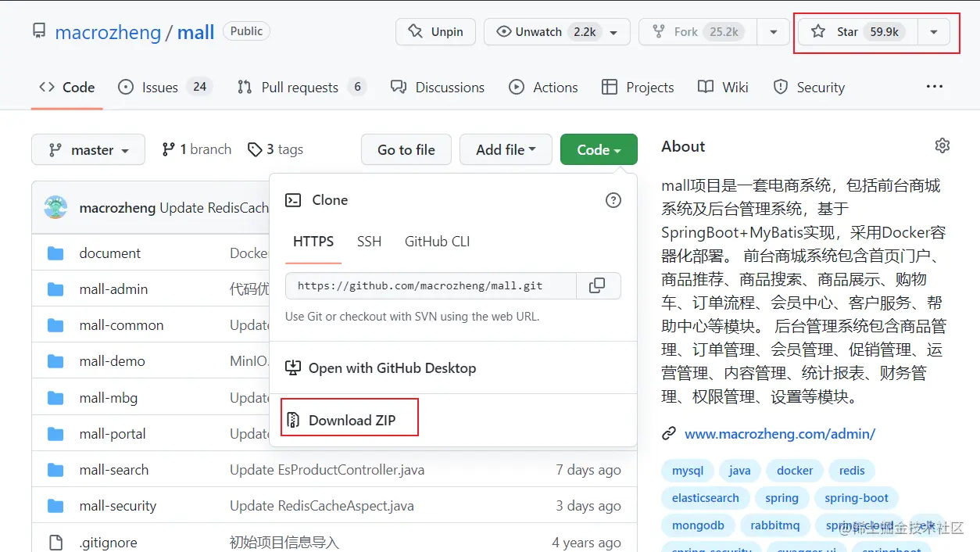The width and height of the screenshot is (980, 552).
Task: Copy the HTTPS clone URL
Action: pos(598,285)
